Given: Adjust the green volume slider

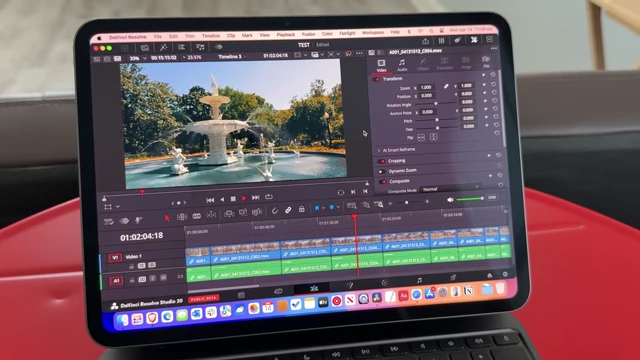Looking at the screenshot, I should [x=469, y=199].
